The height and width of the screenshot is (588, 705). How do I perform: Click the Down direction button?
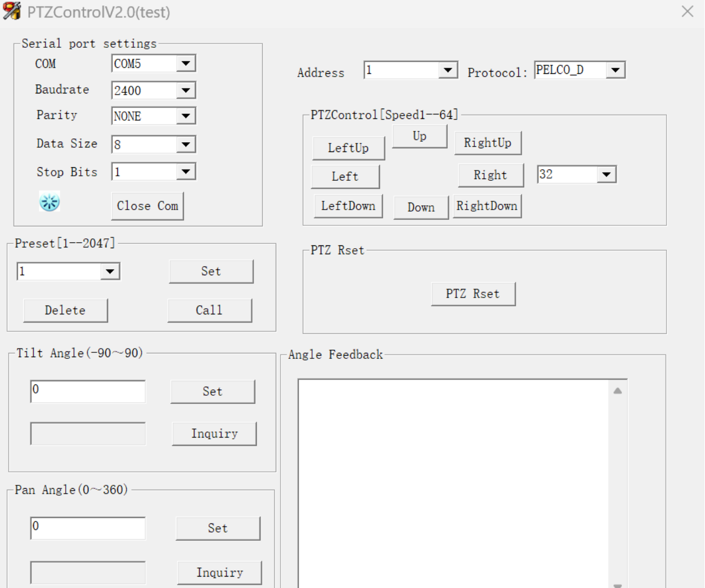421,207
